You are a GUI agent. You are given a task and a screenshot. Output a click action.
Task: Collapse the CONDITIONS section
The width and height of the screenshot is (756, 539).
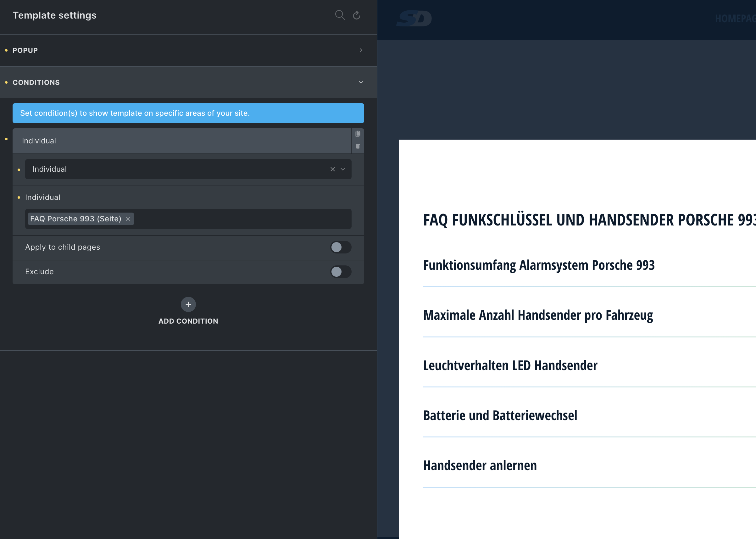pyautogui.click(x=188, y=82)
